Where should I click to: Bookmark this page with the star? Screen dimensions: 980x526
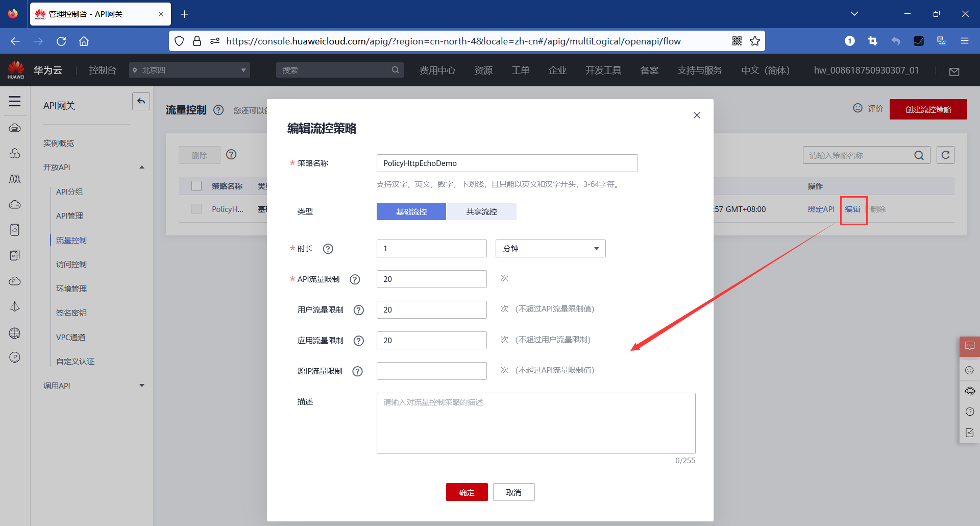[755, 41]
